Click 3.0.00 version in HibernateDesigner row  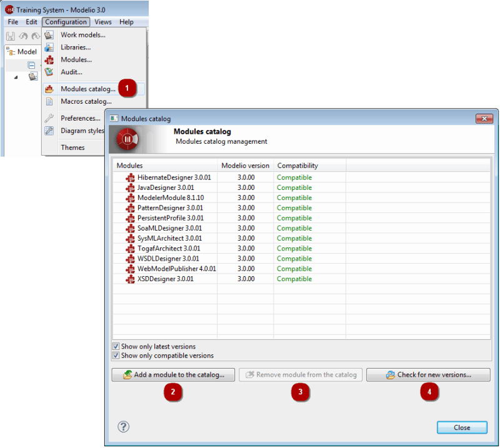click(246, 177)
